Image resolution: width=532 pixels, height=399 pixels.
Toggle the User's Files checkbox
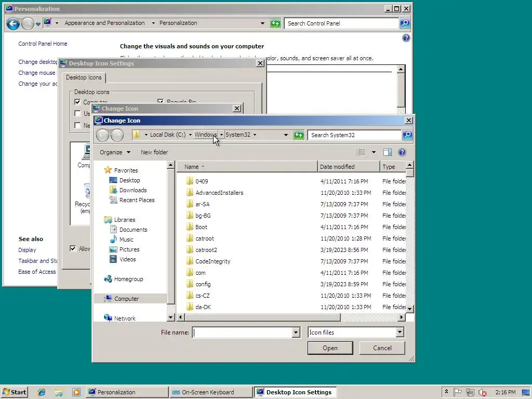tap(77, 113)
